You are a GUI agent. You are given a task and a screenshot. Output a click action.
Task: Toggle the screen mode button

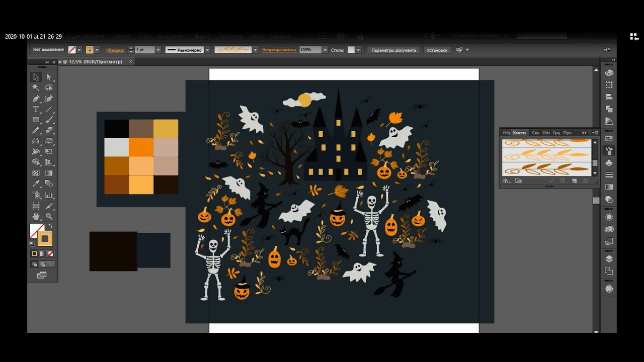tap(42, 275)
